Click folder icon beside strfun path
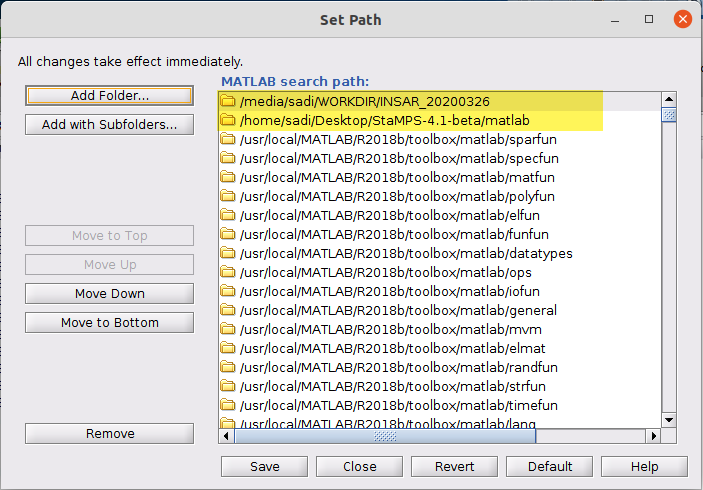Image resolution: width=703 pixels, height=490 pixels. [x=228, y=386]
